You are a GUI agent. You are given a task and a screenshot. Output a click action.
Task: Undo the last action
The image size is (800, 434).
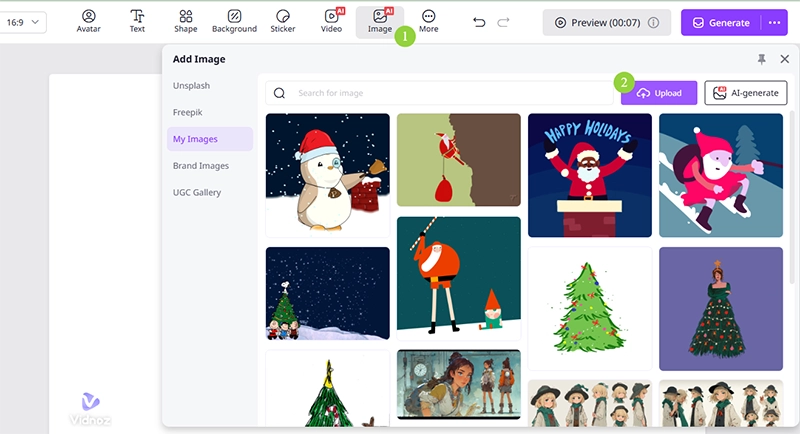point(479,22)
